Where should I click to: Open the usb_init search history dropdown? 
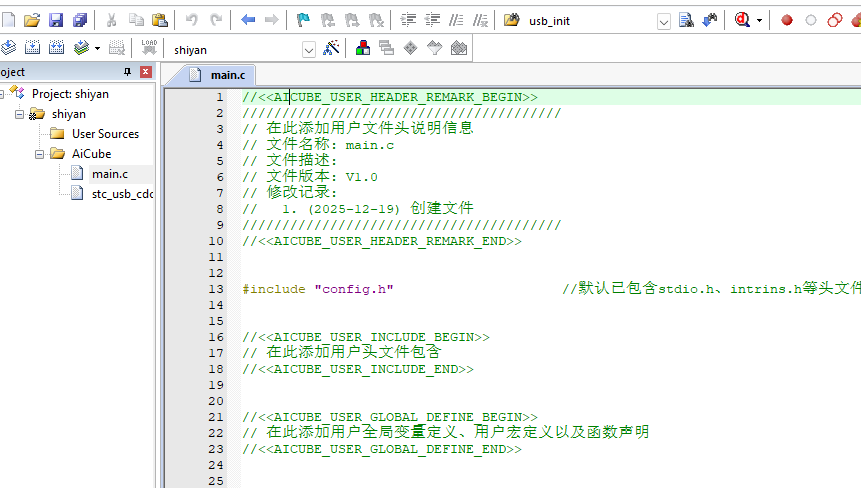point(664,22)
